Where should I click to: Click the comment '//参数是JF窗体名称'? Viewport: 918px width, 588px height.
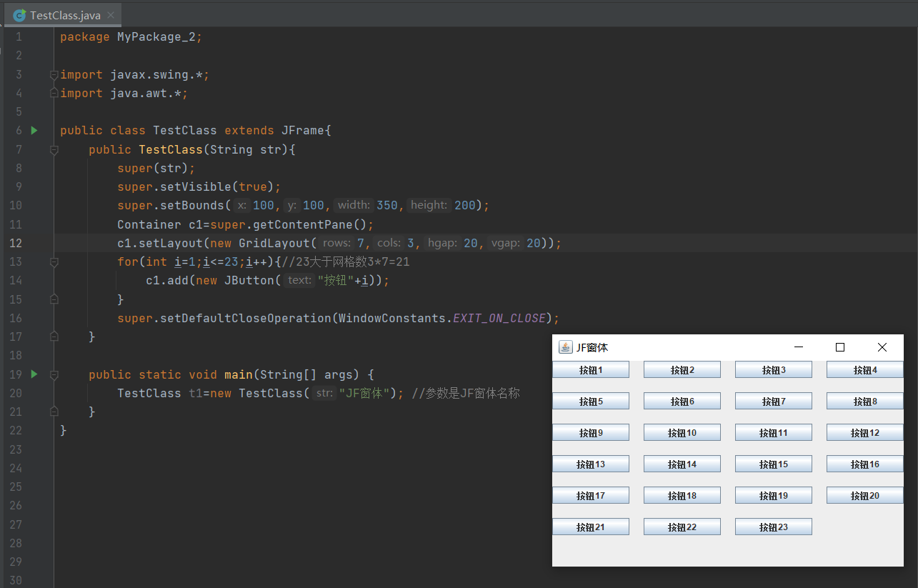click(466, 393)
